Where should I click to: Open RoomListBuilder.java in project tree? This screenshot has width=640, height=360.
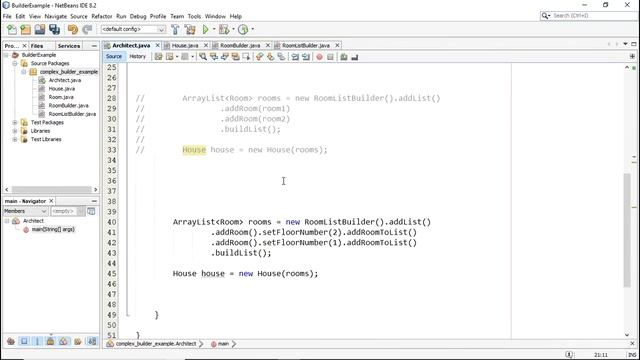[72, 114]
